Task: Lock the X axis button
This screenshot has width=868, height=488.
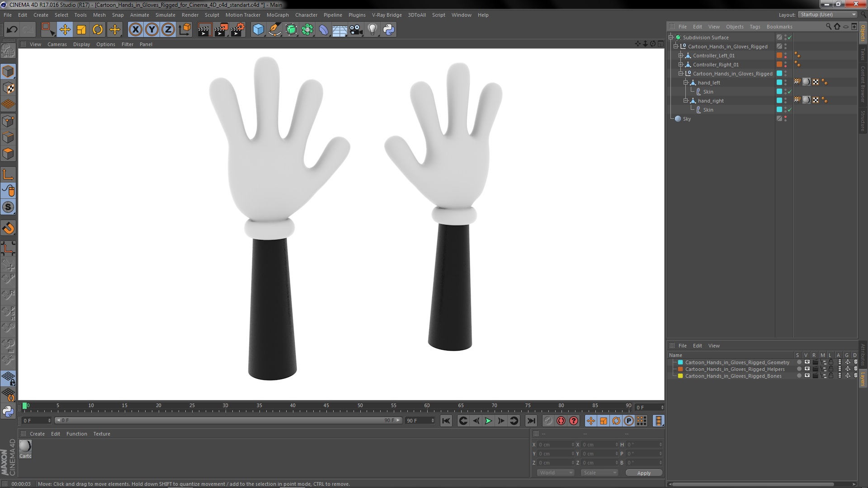Action: (x=135, y=30)
